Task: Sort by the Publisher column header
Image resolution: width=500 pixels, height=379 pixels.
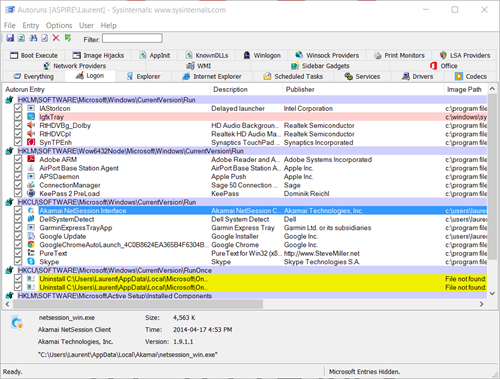Action: 363,89
